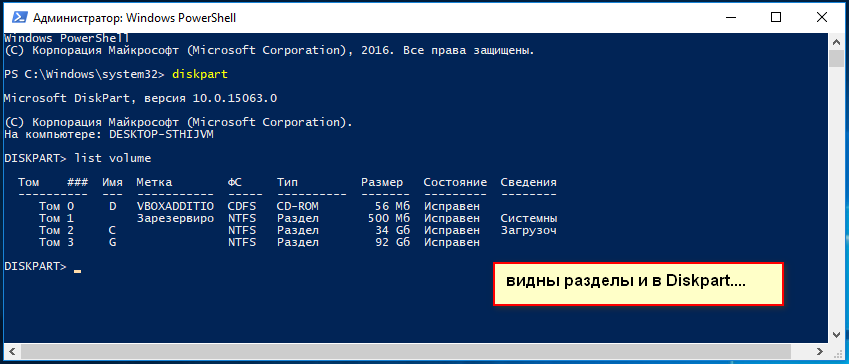Click the 'list volume' command text
This screenshot has width=849, height=364.
pyautogui.click(x=113, y=159)
